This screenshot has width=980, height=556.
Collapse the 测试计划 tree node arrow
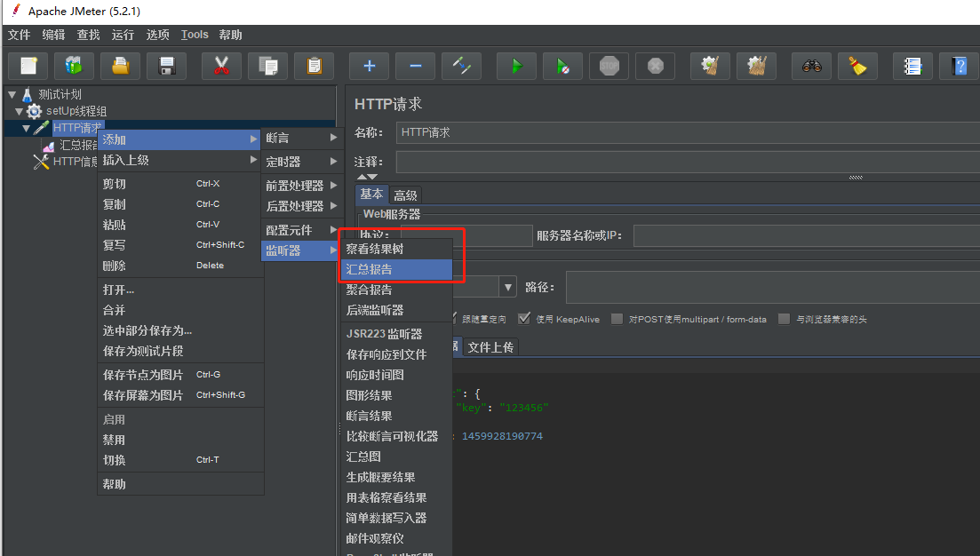pyautogui.click(x=12, y=95)
